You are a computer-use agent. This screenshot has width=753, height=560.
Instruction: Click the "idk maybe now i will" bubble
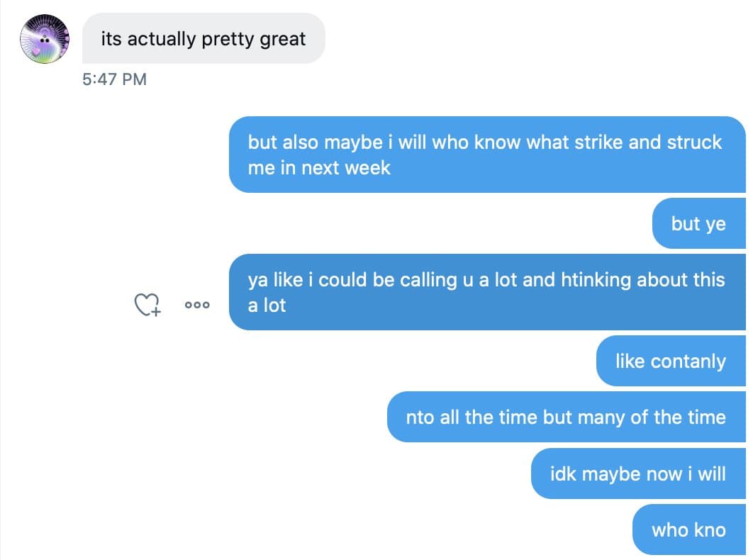(637, 474)
